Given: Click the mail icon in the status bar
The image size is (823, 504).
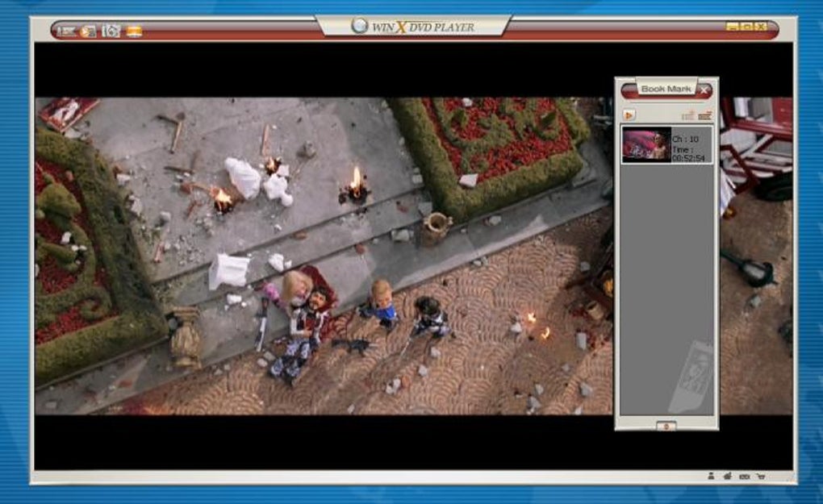Looking at the screenshot, I should [744, 477].
